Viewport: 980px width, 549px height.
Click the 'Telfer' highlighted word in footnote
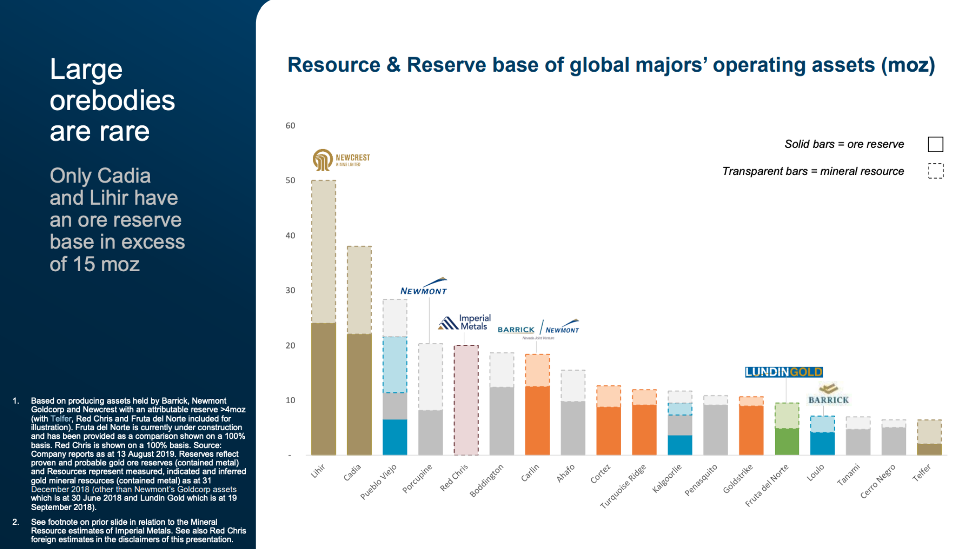pos(61,418)
